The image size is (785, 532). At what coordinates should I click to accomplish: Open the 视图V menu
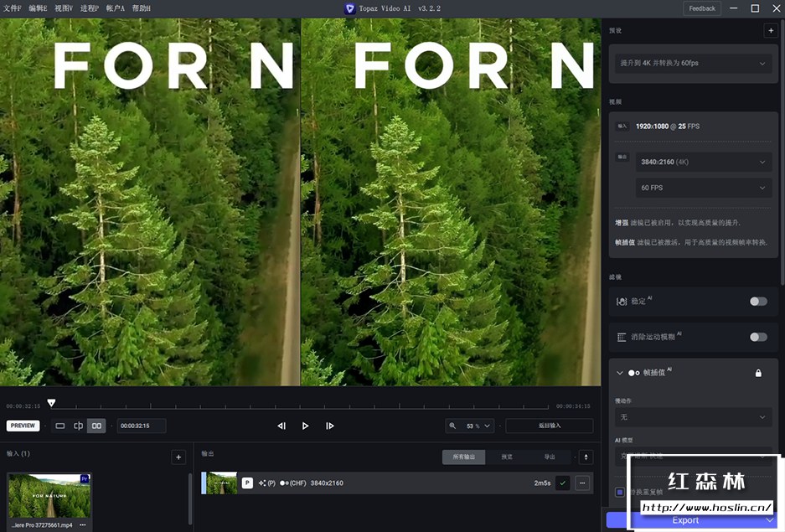tap(64, 8)
